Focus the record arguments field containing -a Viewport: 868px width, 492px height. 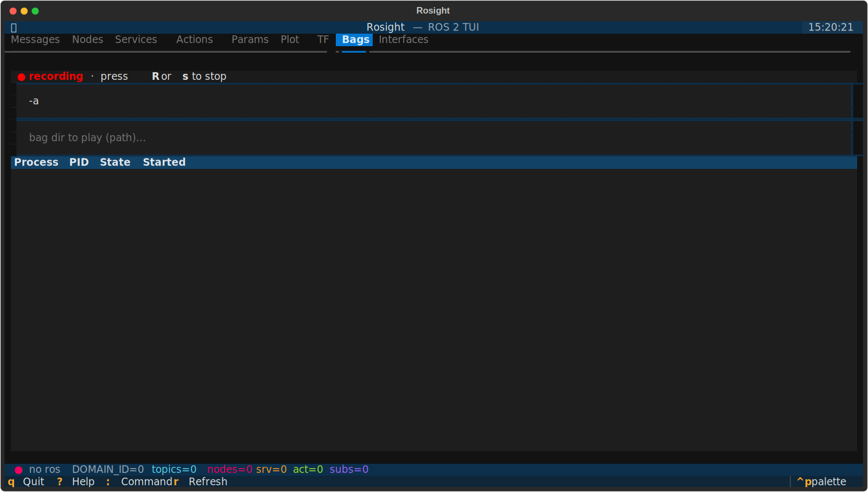tap(434, 101)
